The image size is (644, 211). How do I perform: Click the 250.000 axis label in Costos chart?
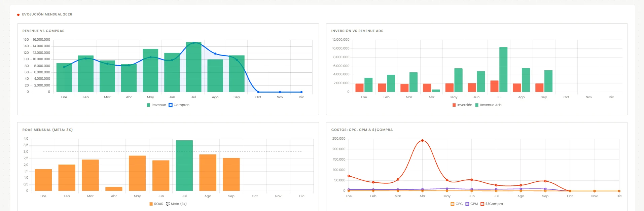click(339, 139)
